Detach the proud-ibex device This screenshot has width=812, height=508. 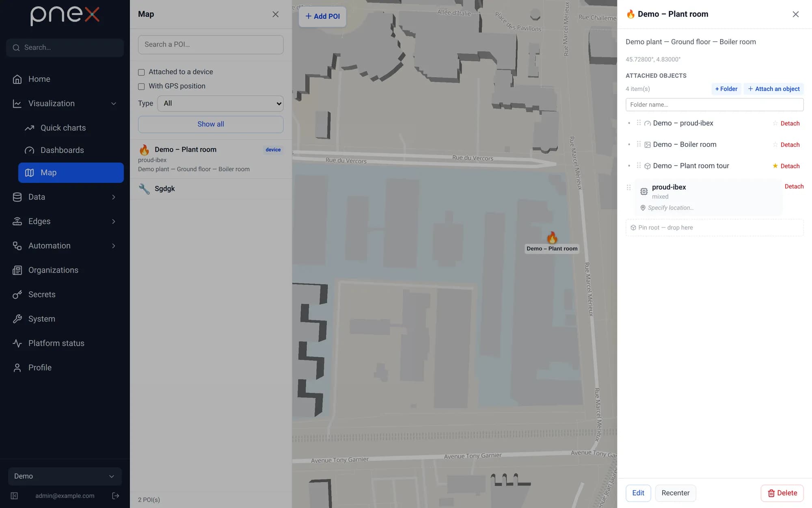[794, 187]
